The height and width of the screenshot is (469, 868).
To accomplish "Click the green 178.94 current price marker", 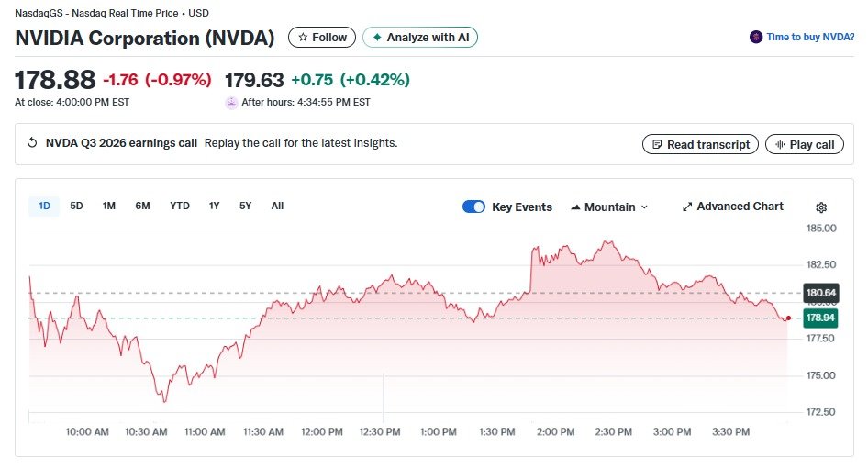I will pos(820,318).
